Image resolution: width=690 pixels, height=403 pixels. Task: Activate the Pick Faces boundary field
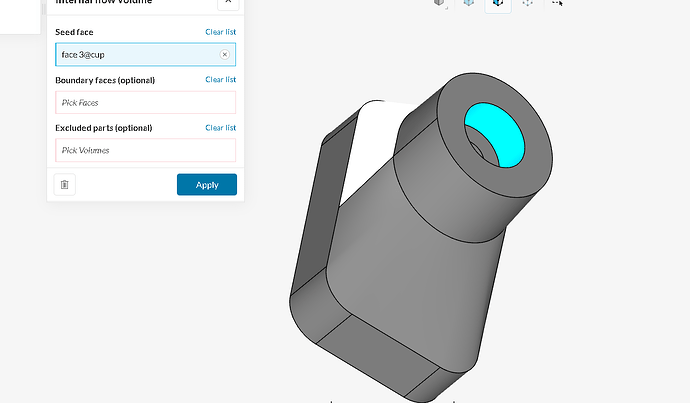point(145,103)
